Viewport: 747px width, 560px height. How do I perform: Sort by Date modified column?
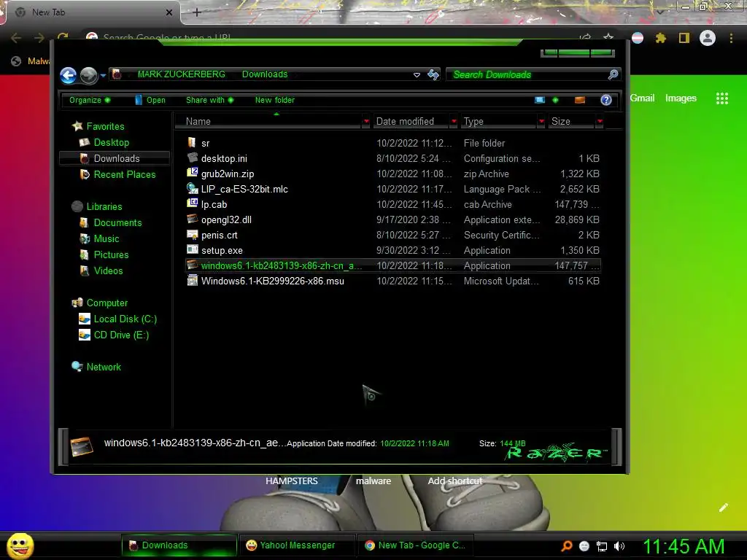411,122
